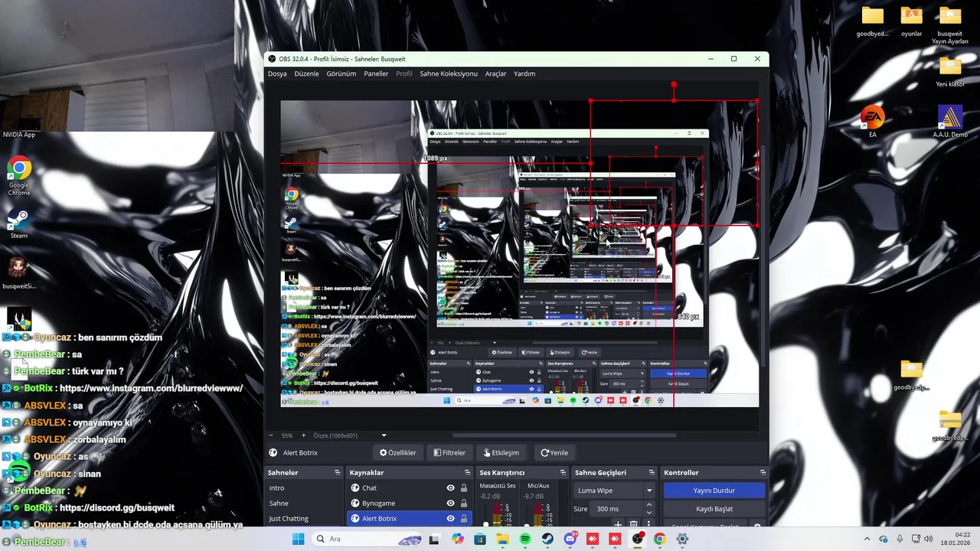Click the Özellikler button
This screenshot has height=551, width=980.
(398, 452)
